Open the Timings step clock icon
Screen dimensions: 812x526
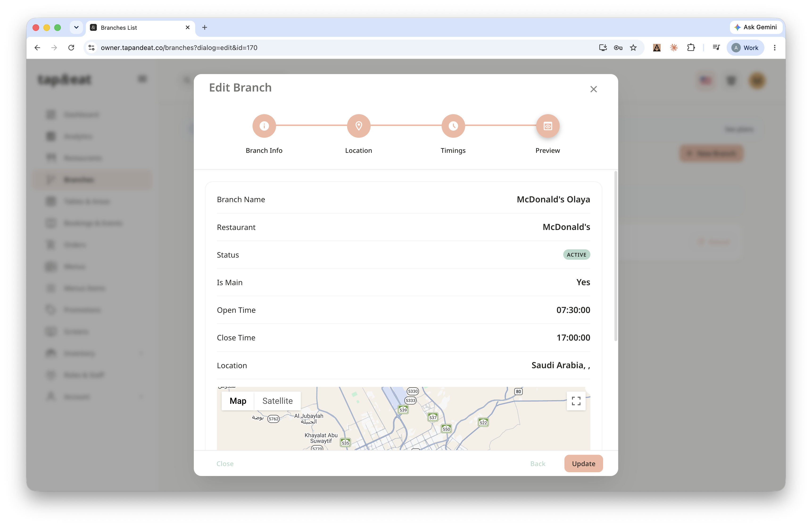tap(453, 126)
